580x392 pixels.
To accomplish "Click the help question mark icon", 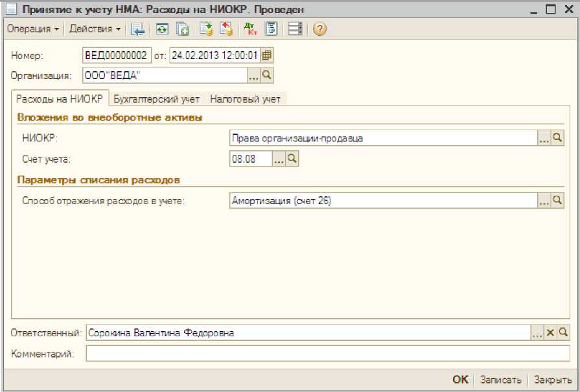I will 319,29.
